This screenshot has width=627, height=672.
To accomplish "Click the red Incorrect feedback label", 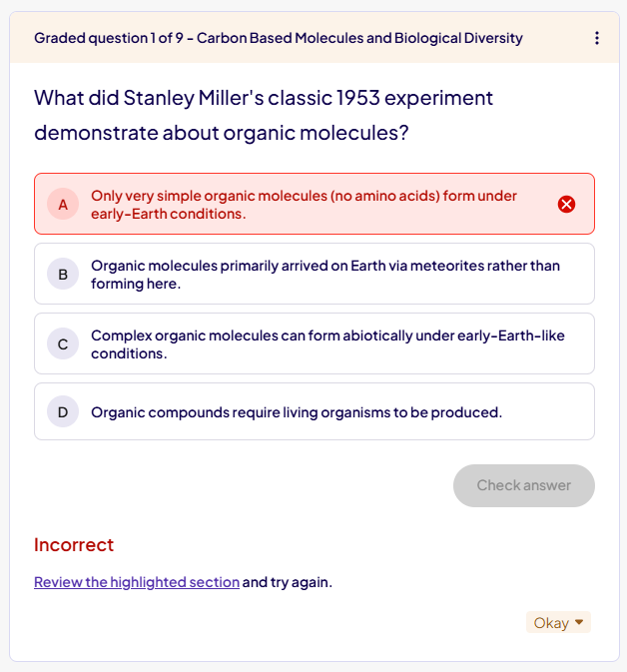I will tap(74, 544).
